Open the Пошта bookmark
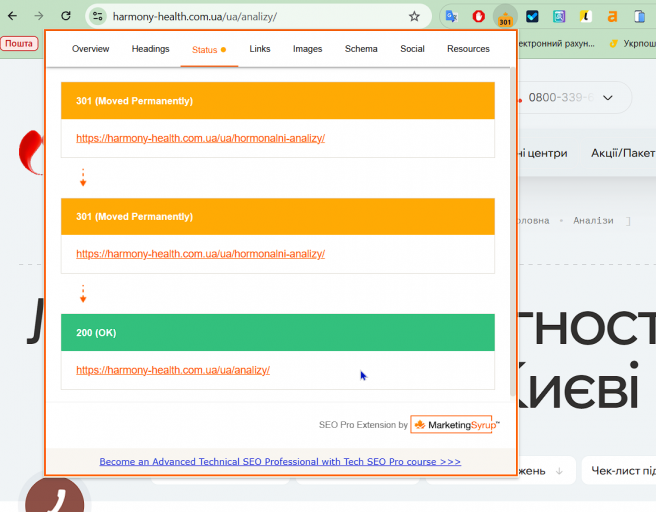The image size is (656, 512). [x=19, y=44]
